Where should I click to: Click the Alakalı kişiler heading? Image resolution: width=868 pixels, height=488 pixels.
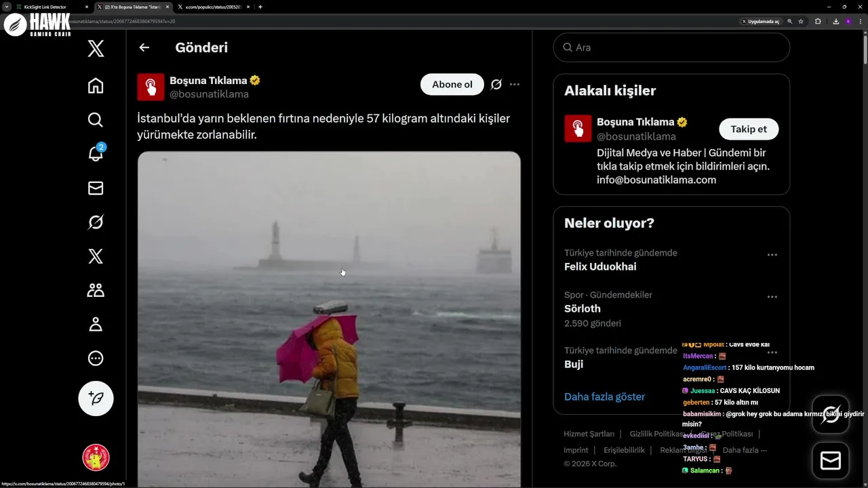tap(610, 90)
